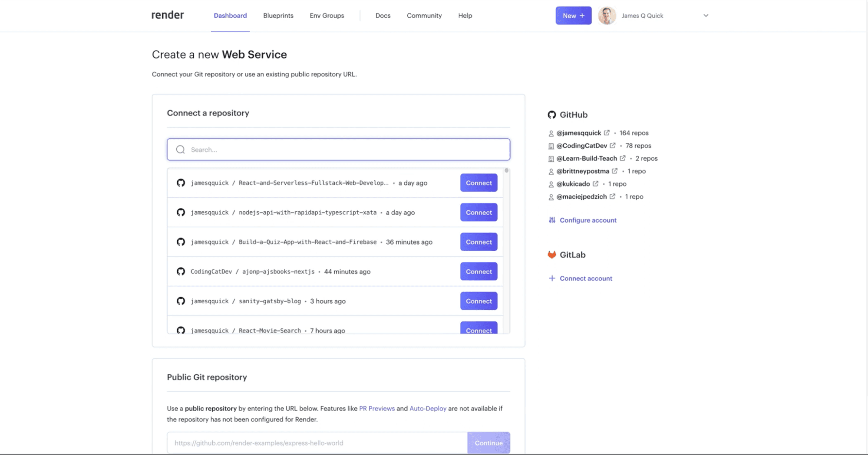This screenshot has height=455, width=868.
Task: Open the Blueprints tab
Action: [x=278, y=16]
